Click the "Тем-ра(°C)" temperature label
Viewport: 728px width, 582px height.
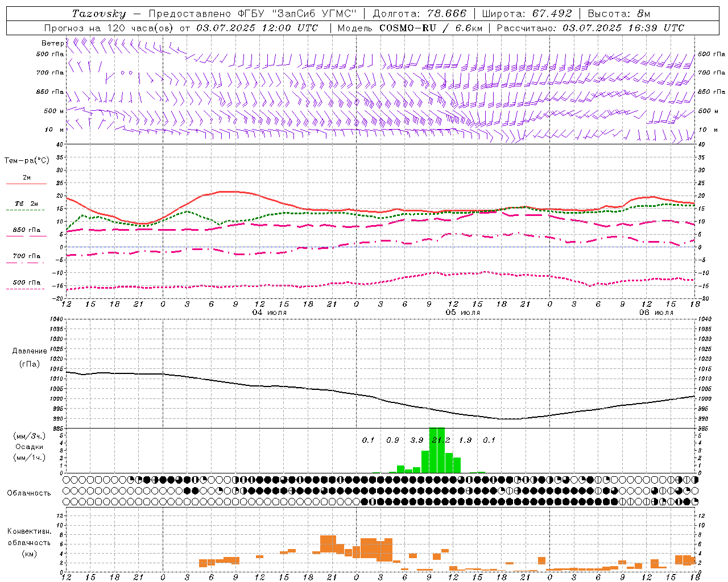27,161
